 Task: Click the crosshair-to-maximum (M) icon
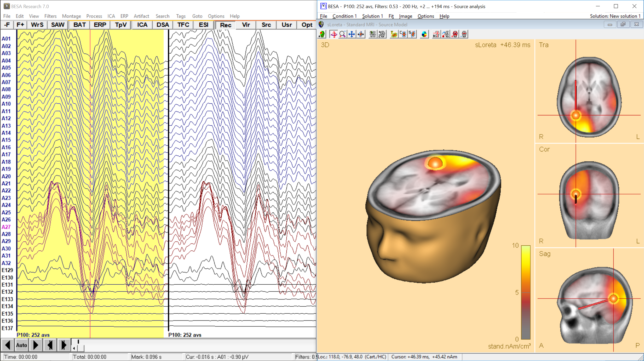[436, 34]
